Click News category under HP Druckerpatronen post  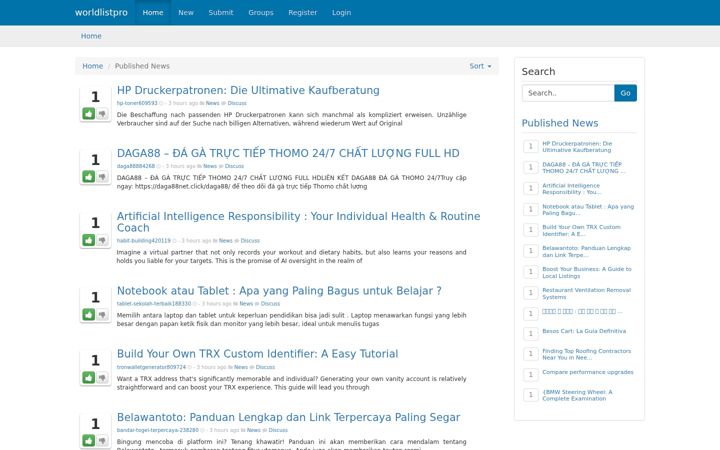[x=212, y=103]
